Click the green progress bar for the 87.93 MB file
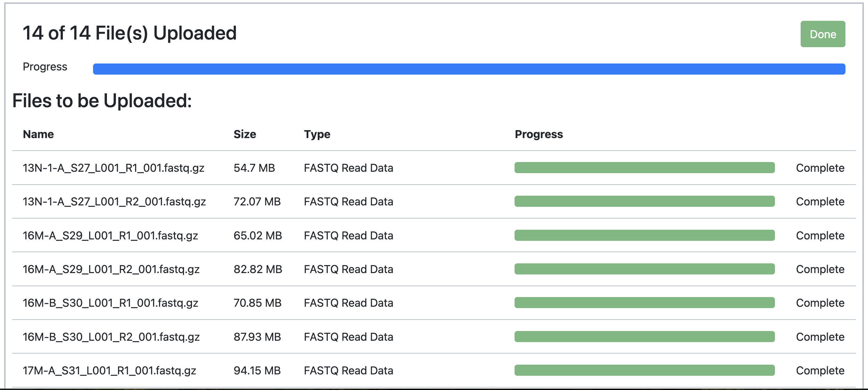 pos(645,337)
